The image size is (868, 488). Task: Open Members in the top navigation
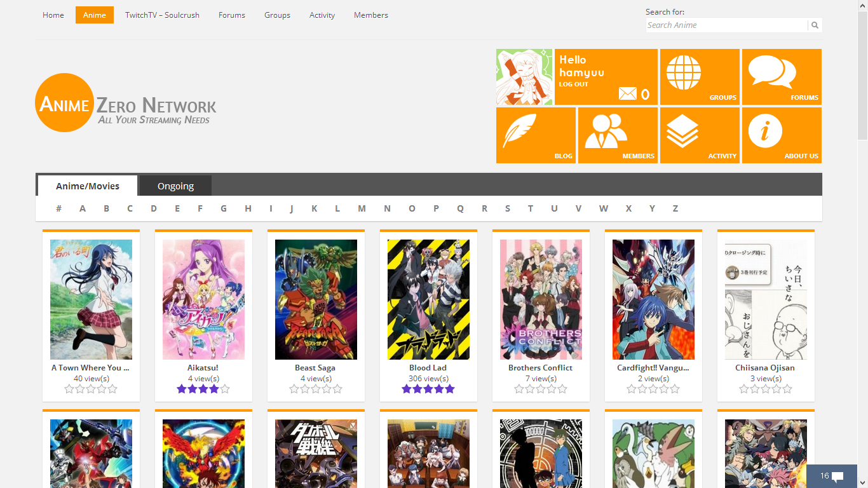(371, 15)
